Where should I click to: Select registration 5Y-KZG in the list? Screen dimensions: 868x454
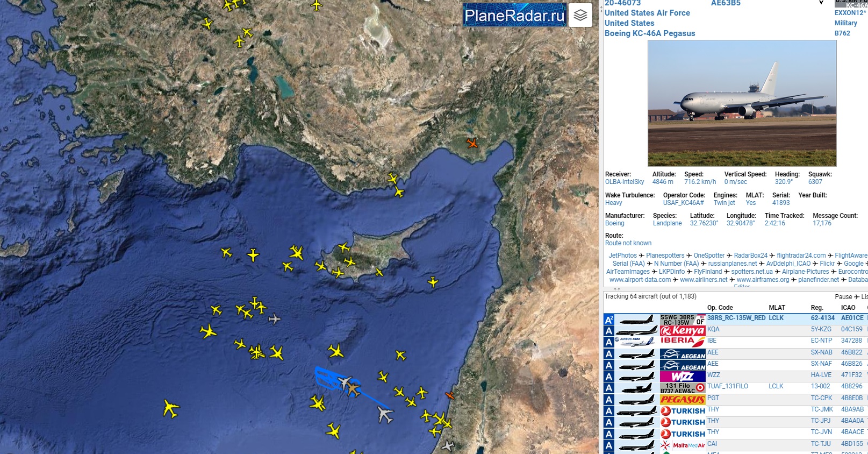(821, 329)
